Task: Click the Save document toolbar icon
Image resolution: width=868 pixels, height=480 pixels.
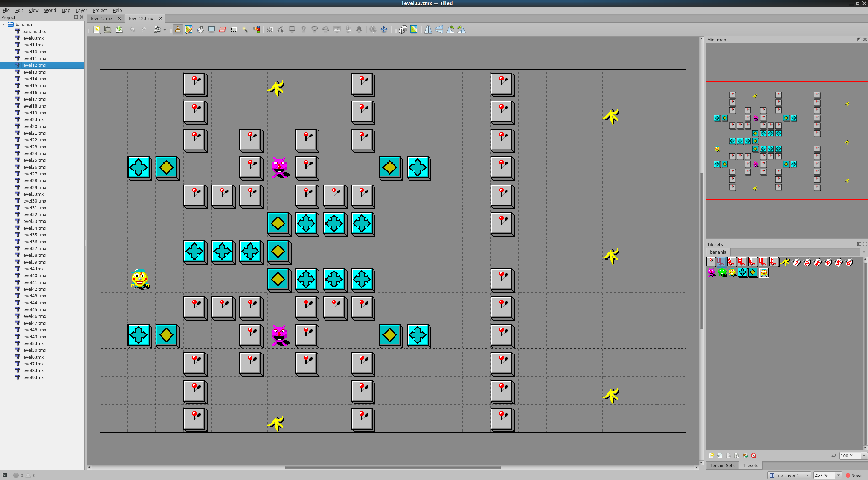Action: click(x=119, y=30)
